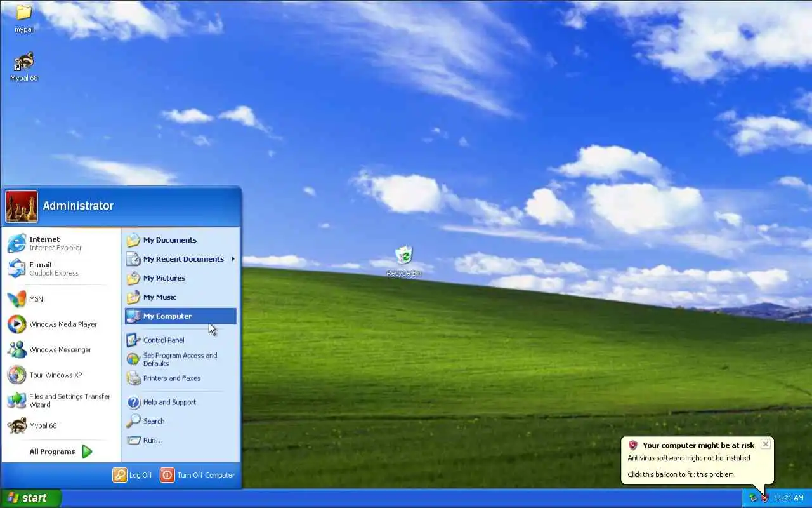Click the shield icon inside the balloon

(x=632, y=445)
